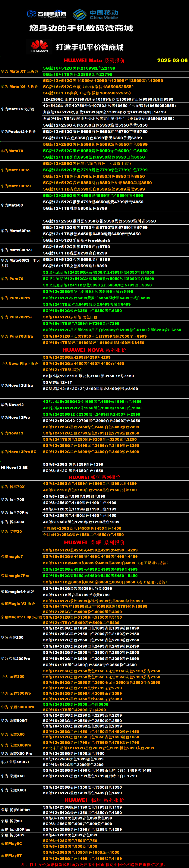189x868 pixels.
Task: Click the row 5G版12+1TB绿黑粉白
Action: coord(115,370)
